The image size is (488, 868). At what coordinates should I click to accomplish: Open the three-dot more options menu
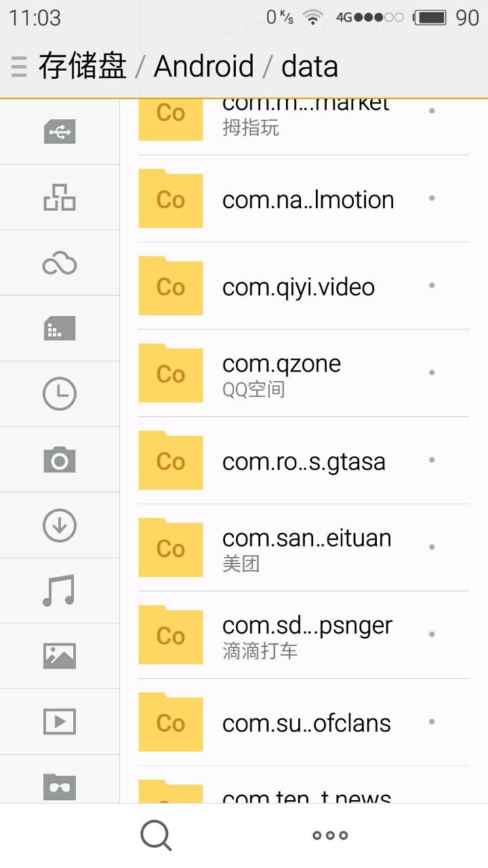tap(330, 835)
